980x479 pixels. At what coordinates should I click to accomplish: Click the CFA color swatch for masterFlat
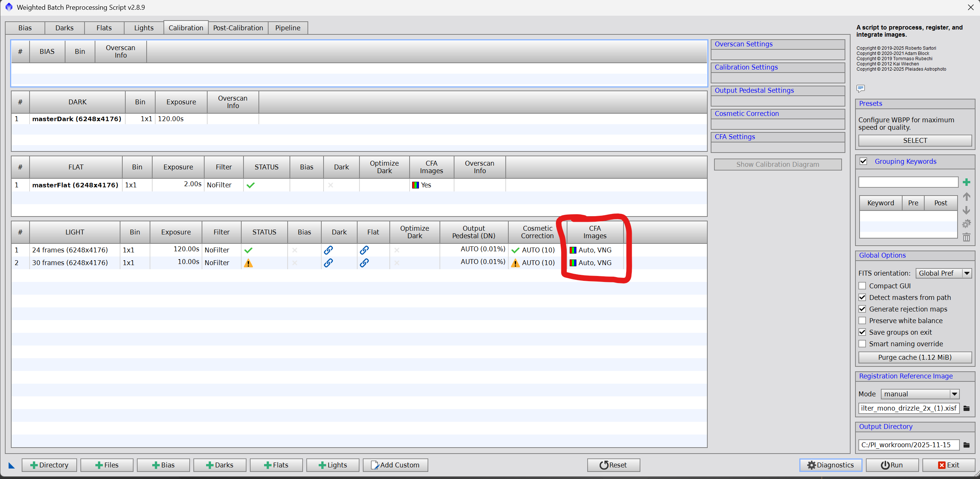click(x=415, y=185)
